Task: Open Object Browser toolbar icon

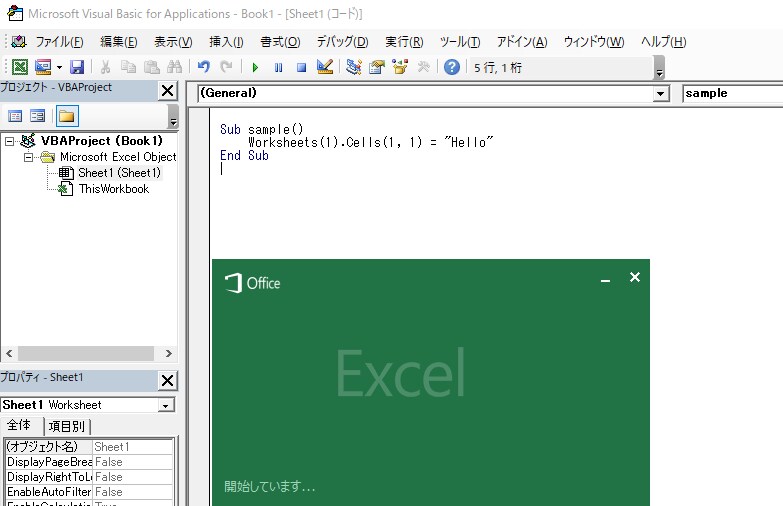Action: 400,67
